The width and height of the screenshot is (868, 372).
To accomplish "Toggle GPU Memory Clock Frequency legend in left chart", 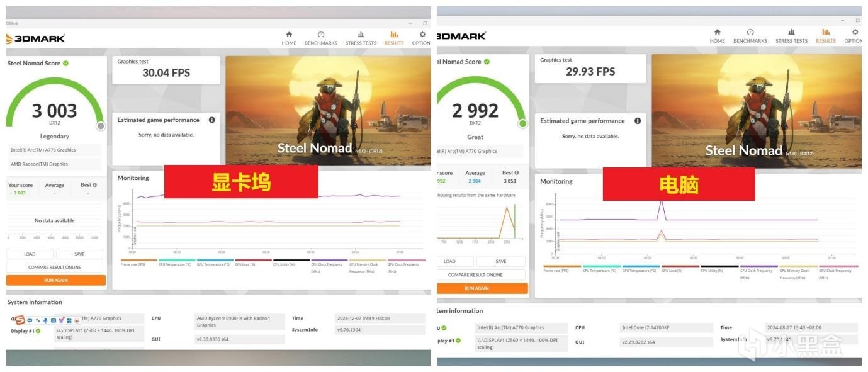I will [368, 266].
